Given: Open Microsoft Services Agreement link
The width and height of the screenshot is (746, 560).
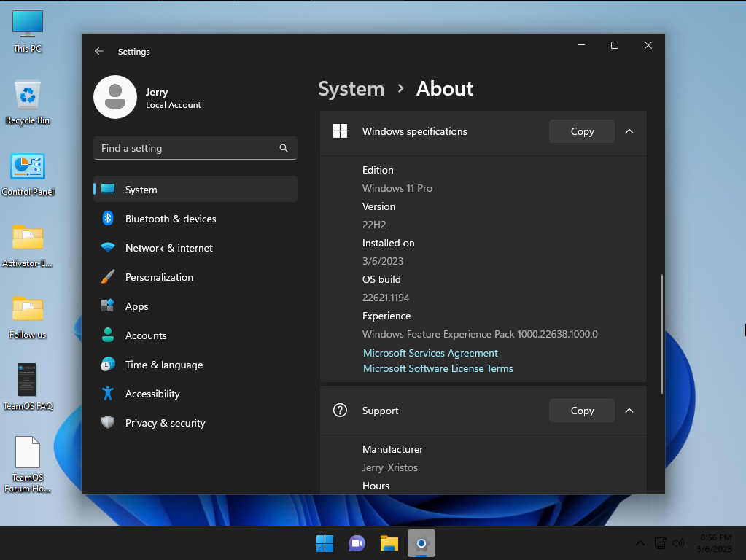Looking at the screenshot, I should (430, 353).
